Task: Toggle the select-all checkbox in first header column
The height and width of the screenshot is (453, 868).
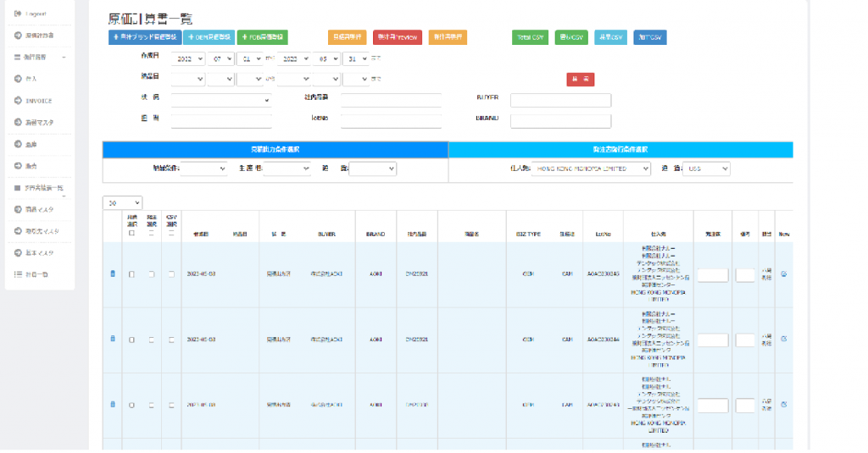Action: [x=131, y=231]
